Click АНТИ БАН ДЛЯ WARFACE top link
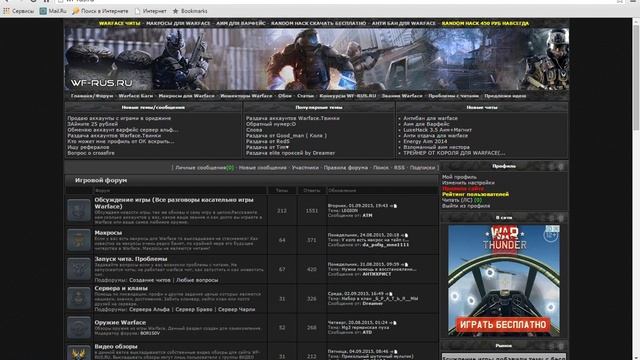Screen dimensions: 640x360 pyautogui.click(x=404, y=23)
